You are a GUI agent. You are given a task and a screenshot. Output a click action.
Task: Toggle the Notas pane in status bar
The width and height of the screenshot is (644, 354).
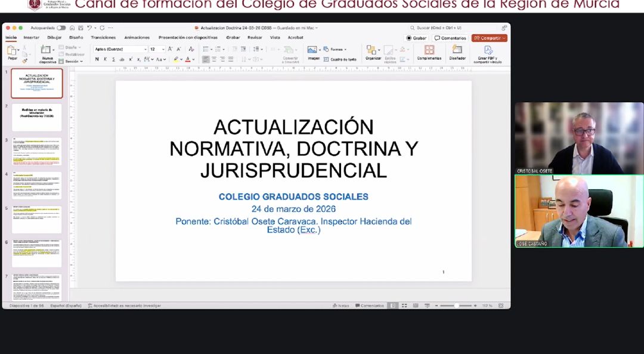tap(340, 306)
